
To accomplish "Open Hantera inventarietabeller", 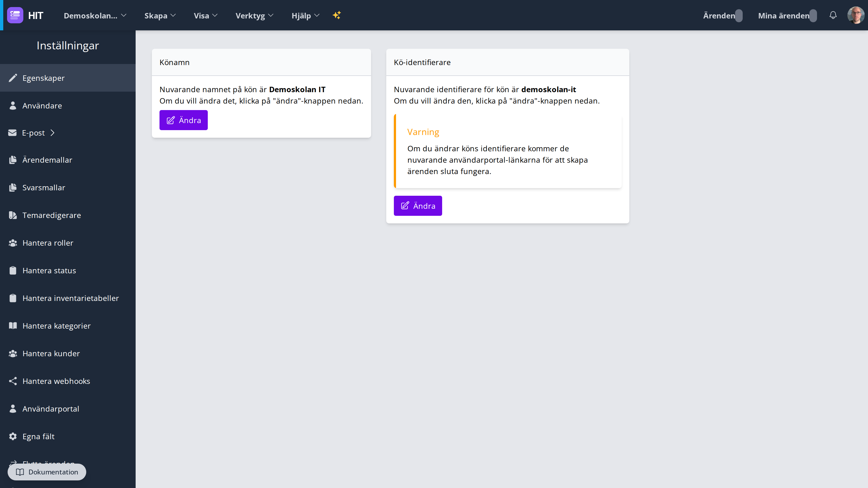I will pyautogui.click(x=68, y=298).
